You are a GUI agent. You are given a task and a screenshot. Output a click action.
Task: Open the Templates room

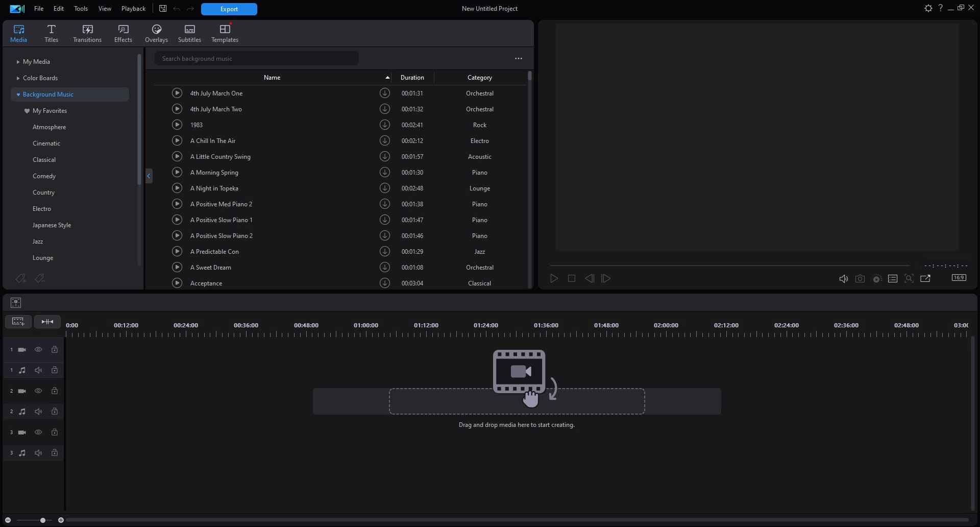coord(225,33)
